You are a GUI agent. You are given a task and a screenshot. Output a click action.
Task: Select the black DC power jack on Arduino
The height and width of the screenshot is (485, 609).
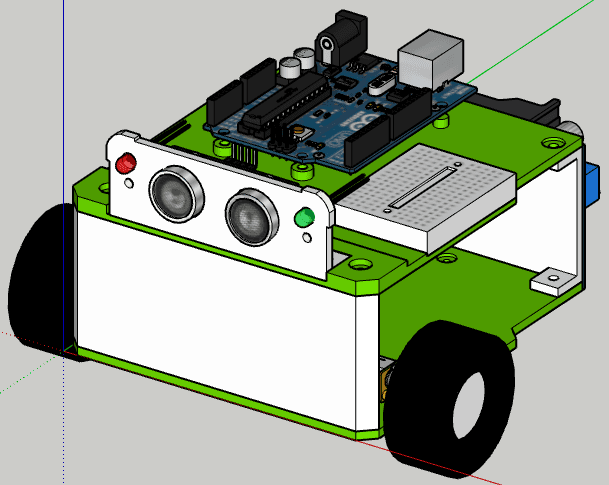(x=341, y=38)
